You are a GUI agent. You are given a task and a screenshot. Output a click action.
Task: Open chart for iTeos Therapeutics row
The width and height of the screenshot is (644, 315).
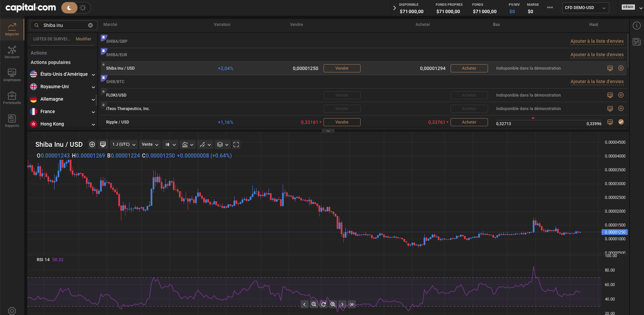coord(610,108)
